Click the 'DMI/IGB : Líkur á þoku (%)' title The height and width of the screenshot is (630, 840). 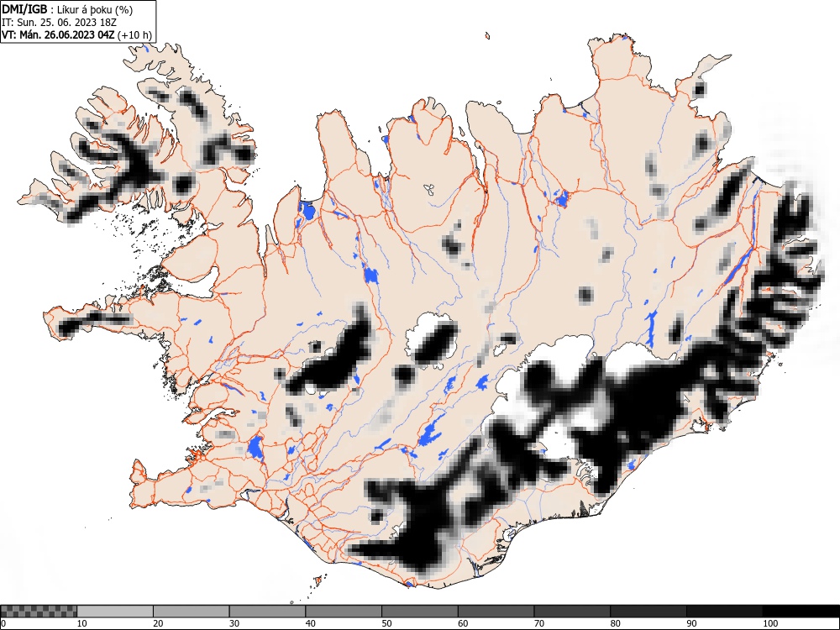(x=67, y=9)
